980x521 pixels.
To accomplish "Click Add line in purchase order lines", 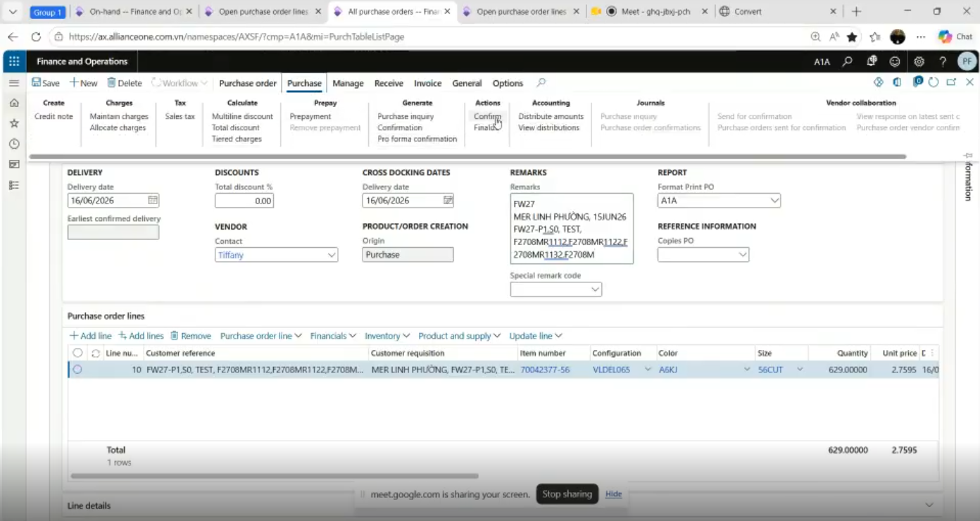I will pos(91,336).
